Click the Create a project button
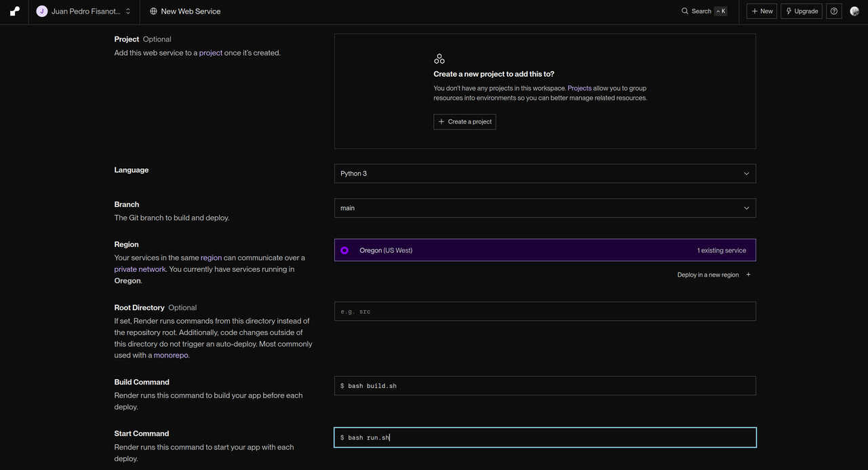This screenshot has height=470, width=868. click(x=465, y=121)
